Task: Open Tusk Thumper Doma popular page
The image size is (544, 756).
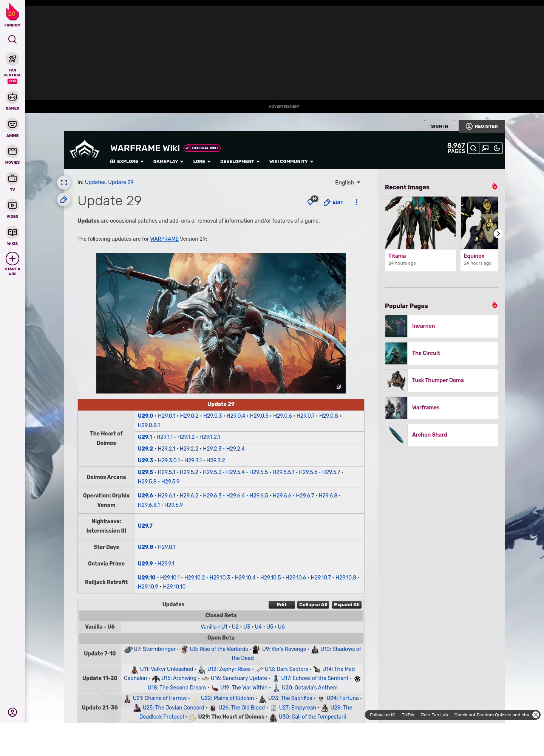Action: [x=442, y=381]
